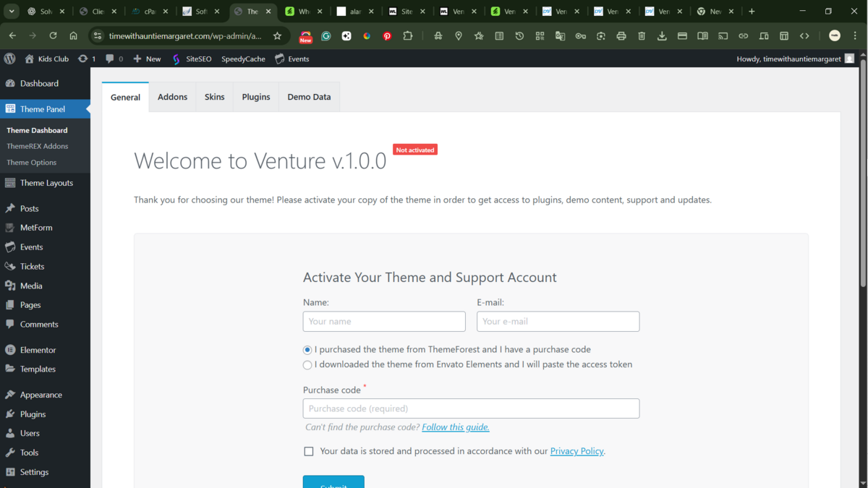Viewport: 868px width, 488px height.
Task: Open SiteSEO from the admin bar
Action: pos(192,59)
